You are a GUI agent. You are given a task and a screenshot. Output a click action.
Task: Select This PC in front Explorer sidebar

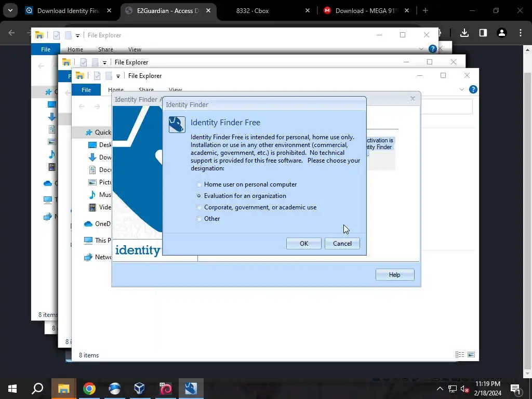[x=97, y=240]
